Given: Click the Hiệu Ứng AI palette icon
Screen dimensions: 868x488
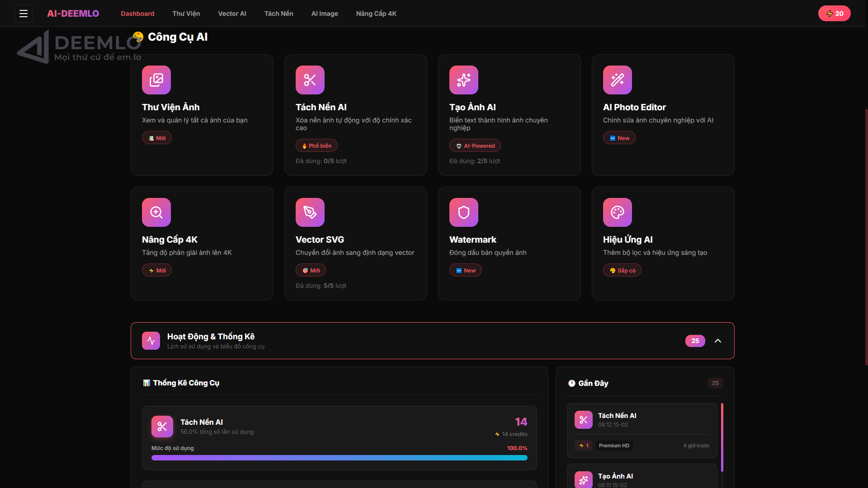Looking at the screenshot, I should pos(618,212).
